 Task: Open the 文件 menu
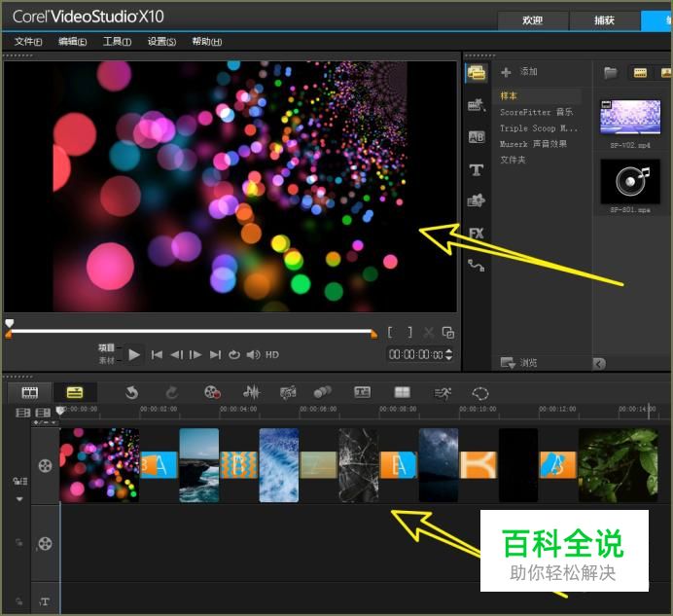tap(28, 42)
